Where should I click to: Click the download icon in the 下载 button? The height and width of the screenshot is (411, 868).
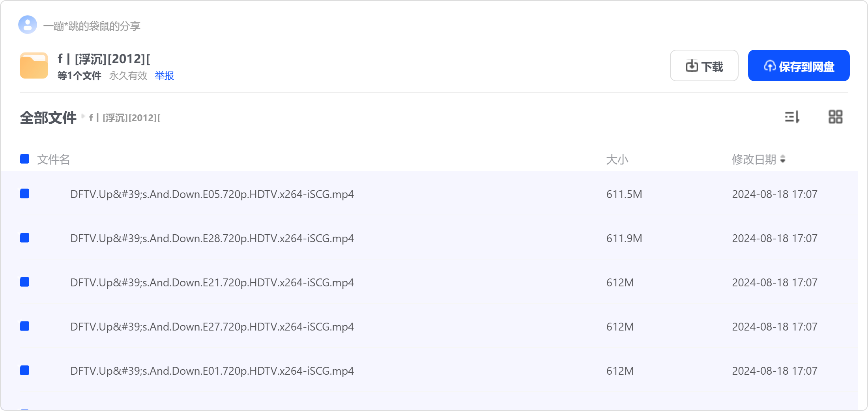click(692, 66)
